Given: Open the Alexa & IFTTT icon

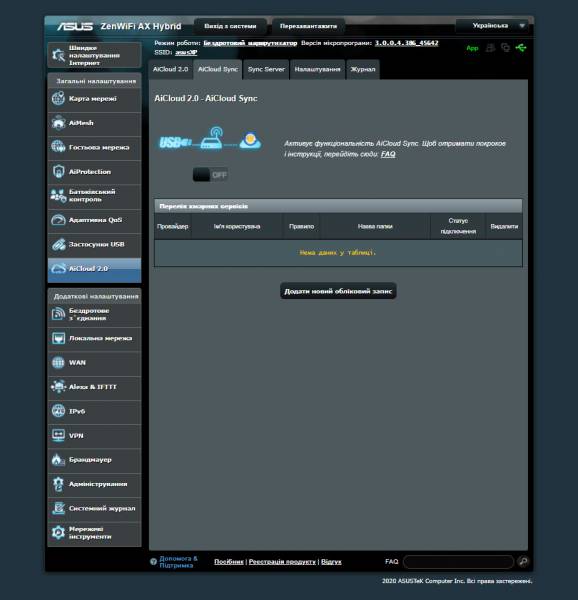Looking at the screenshot, I should click(x=58, y=387).
